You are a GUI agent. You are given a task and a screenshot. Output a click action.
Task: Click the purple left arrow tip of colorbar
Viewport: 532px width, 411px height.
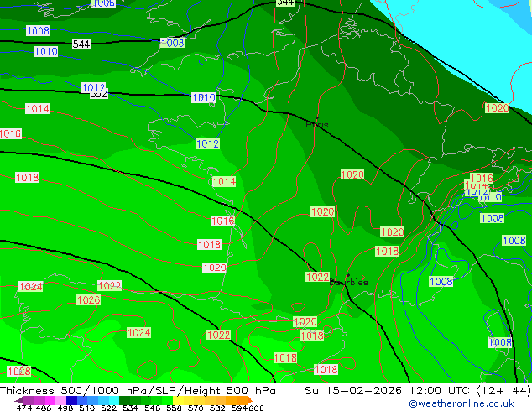pos(18,400)
